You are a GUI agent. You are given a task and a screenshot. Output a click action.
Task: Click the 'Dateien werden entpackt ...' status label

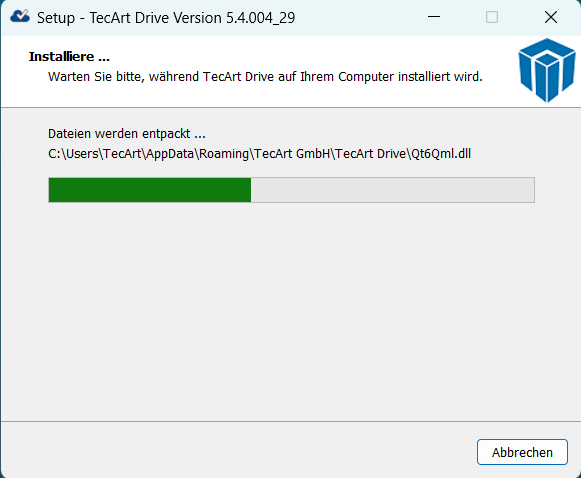[127, 133]
